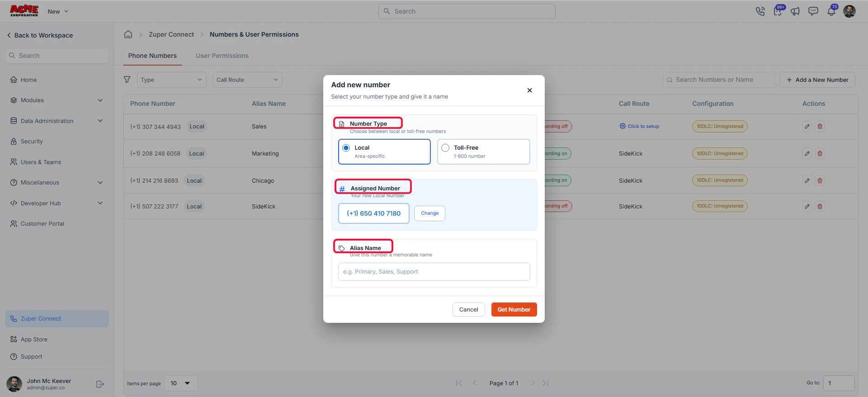The width and height of the screenshot is (868, 397).
Task: Switch to the User Permissions tab
Action: pyautogui.click(x=222, y=56)
